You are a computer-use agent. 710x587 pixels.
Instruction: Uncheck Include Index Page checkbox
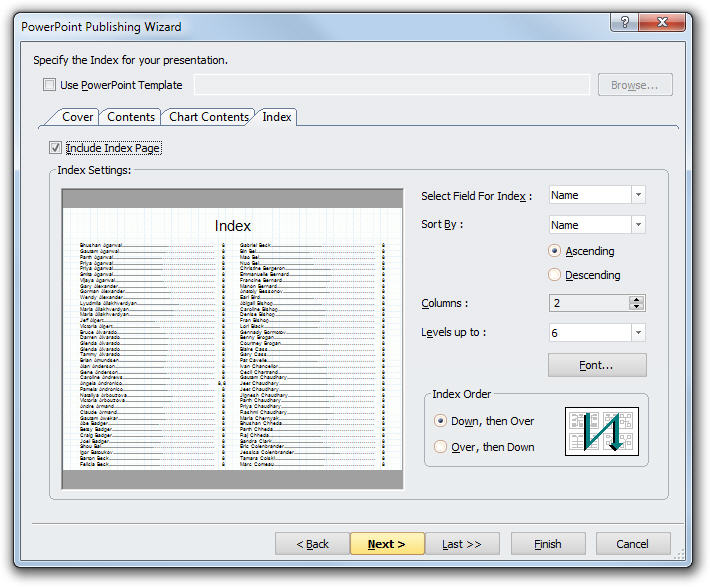[x=56, y=148]
